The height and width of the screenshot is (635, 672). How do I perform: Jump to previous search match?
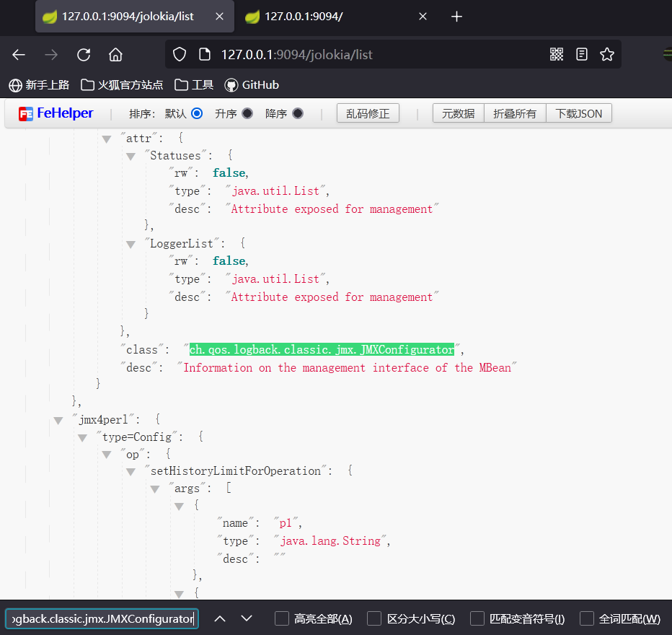click(220, 618)
